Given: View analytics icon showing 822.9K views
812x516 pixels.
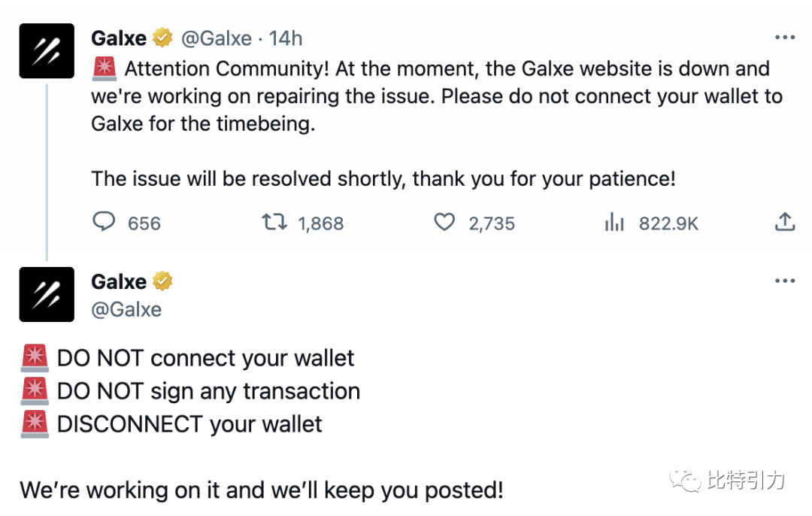Looking at the screenshot, I should [614, 222].
